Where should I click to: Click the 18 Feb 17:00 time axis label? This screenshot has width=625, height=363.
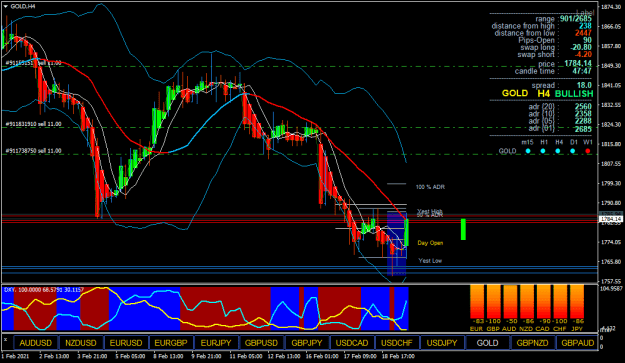point(398,356)
